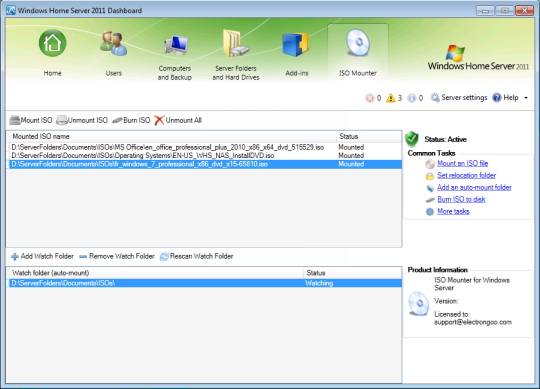This screenshot has height=389, width=540.
Task: Open More tasks link
Action: coord(453,211)
